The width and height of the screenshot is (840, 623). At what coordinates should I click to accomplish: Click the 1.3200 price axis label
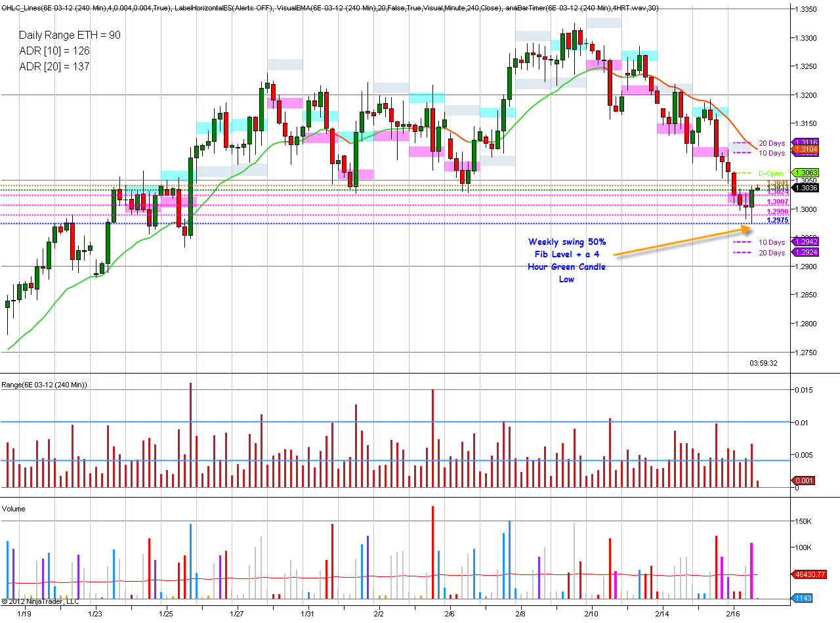coord(805,95)
